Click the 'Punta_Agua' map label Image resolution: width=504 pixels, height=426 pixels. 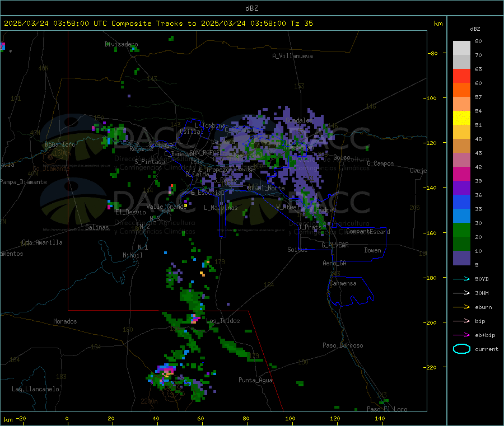tap(255, 380)
